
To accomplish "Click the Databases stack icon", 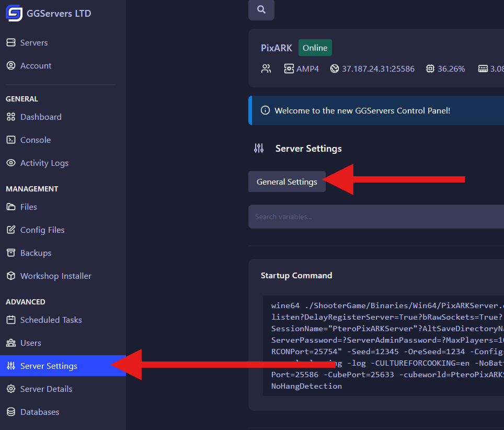I will tap(11, 412).
